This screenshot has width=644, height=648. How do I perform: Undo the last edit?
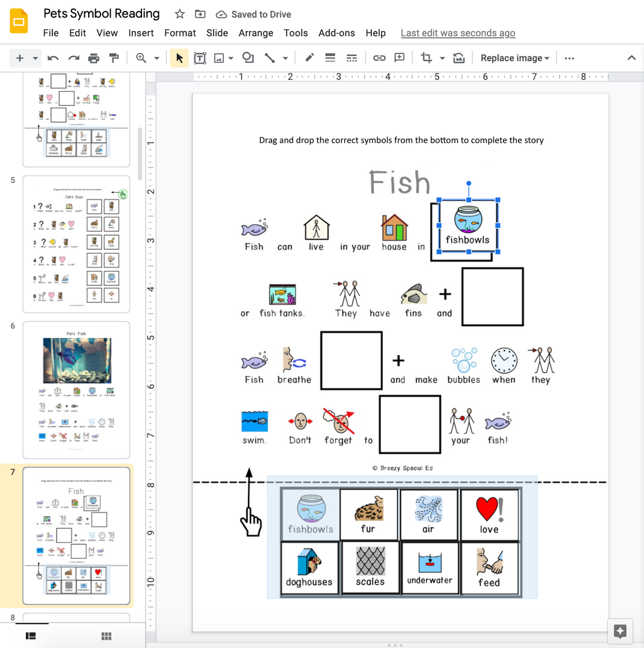pyautogui.click(x=53, y=58)
